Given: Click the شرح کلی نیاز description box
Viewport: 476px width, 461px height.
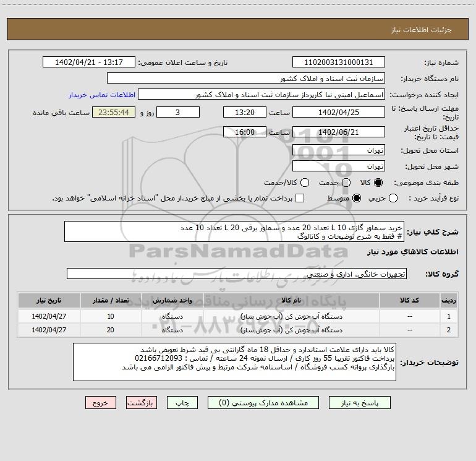Looking at the screenshot, I should tap(234, 231).
